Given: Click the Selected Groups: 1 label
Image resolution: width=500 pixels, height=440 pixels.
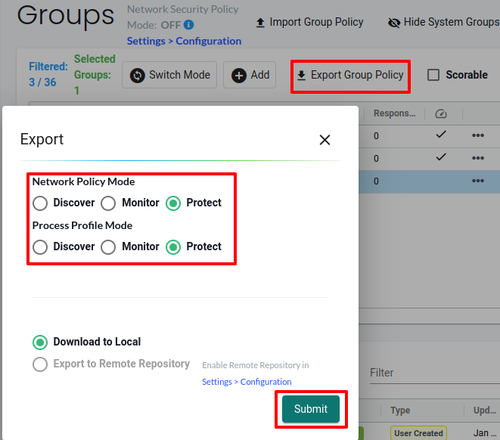Looking at the screenshot, I should pos(95,75).
